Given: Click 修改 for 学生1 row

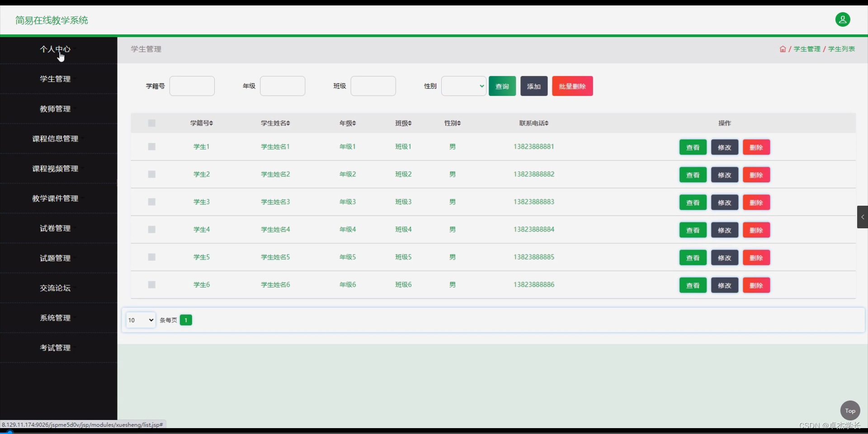Looking at the screenshot, I should coord(725,147).
